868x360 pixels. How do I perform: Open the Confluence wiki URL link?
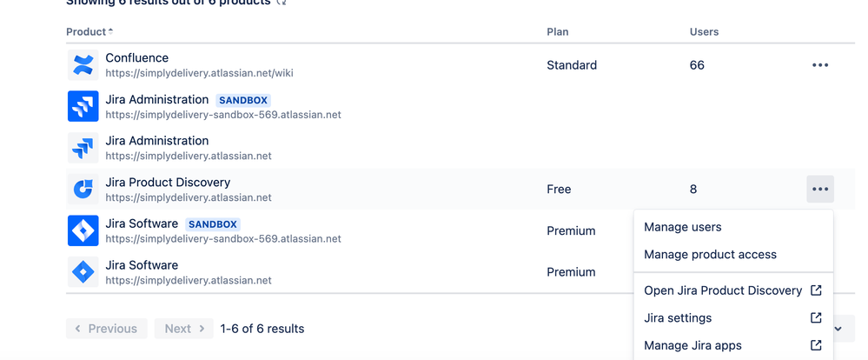[199, 73]
